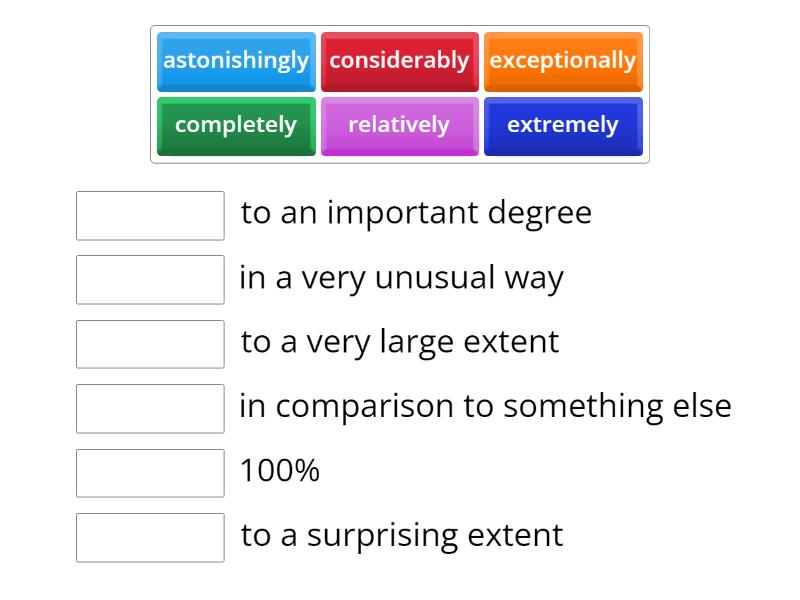Select box for 'in comparison to something else'
The width and height of the screenshot is (800, 600).
[150, 409]
